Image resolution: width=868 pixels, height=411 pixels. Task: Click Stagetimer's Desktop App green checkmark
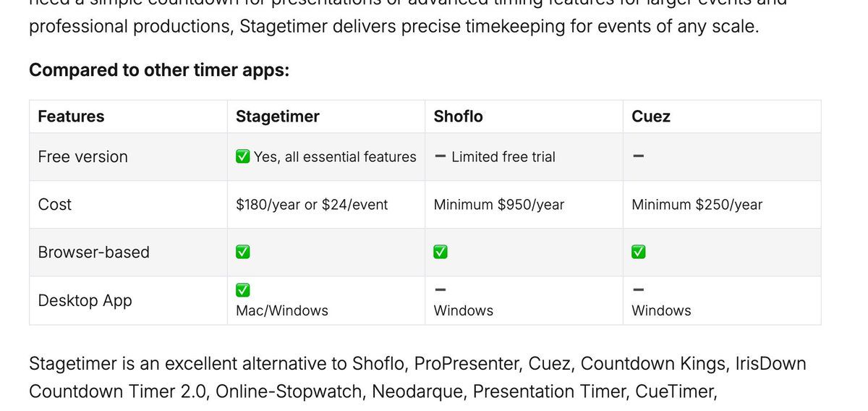tap(243, 289)
